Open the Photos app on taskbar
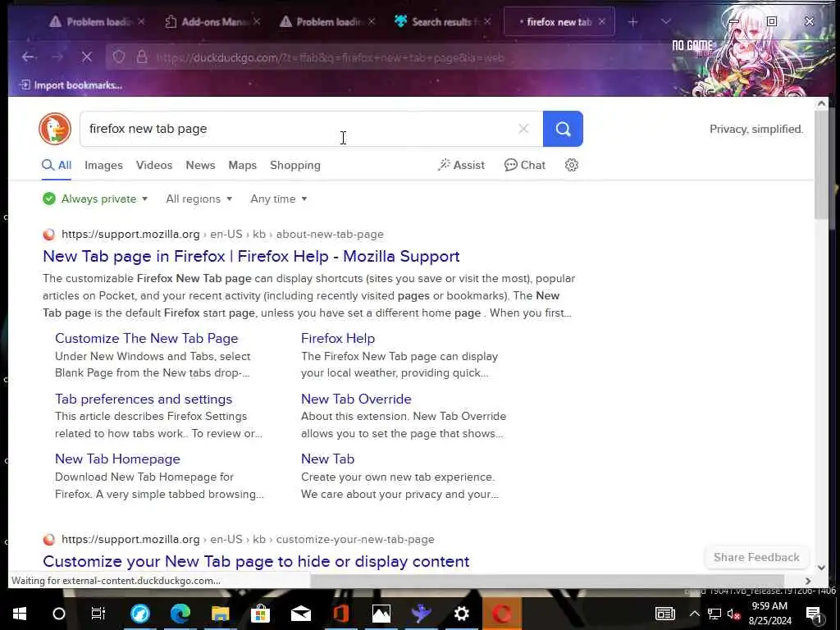 coord(381,614)
